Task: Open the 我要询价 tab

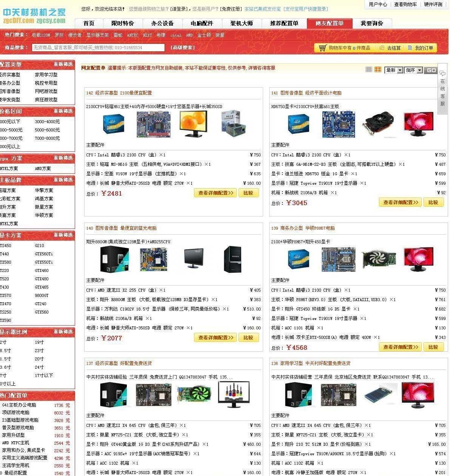Action: [x=372, y=23]
